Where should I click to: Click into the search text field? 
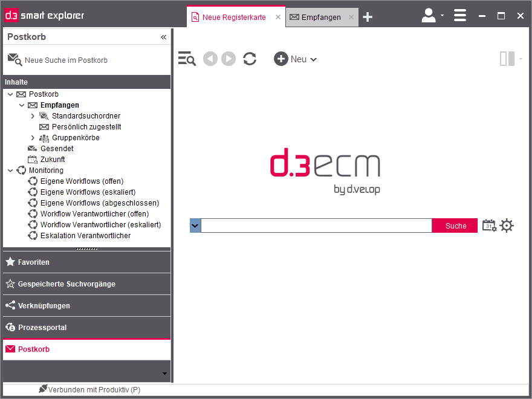click(x=316, y=225)
